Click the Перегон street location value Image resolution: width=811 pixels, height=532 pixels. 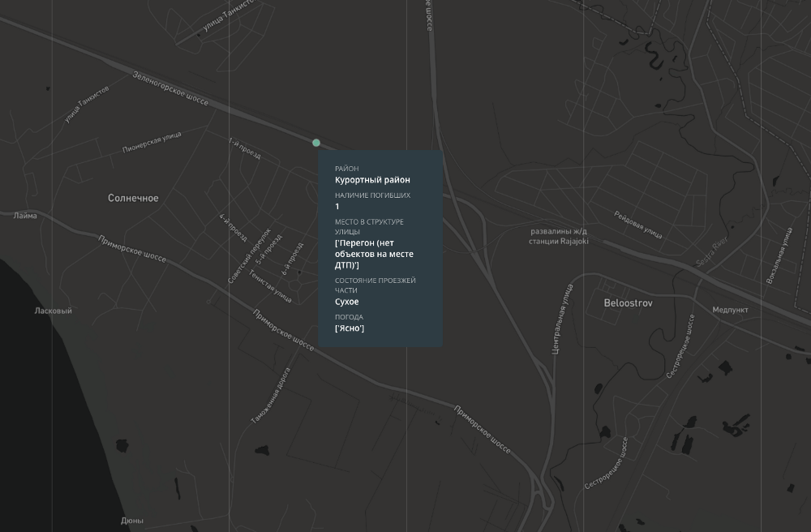[x=374, y=254]
